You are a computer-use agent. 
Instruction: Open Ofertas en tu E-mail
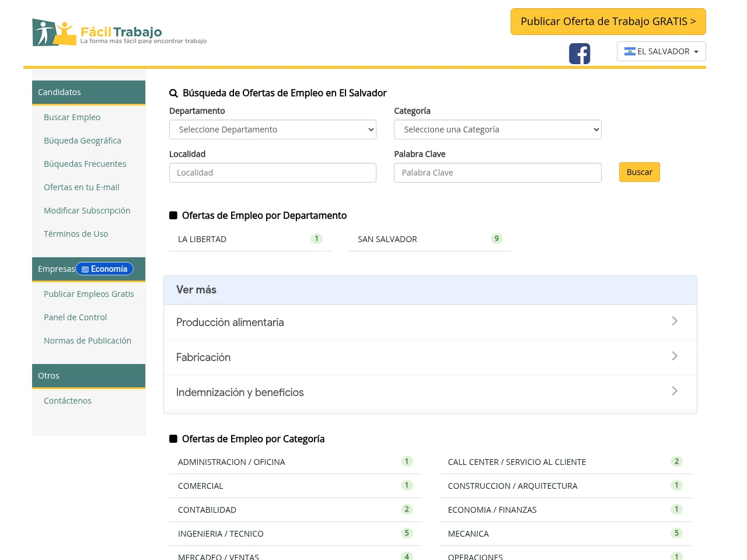tap(81, 187)
